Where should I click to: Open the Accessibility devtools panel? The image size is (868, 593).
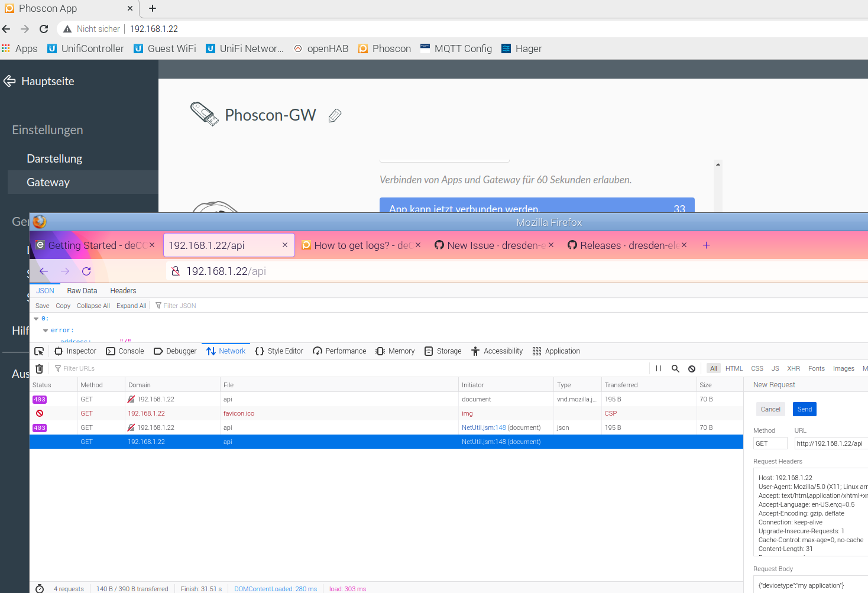[496, 351]
